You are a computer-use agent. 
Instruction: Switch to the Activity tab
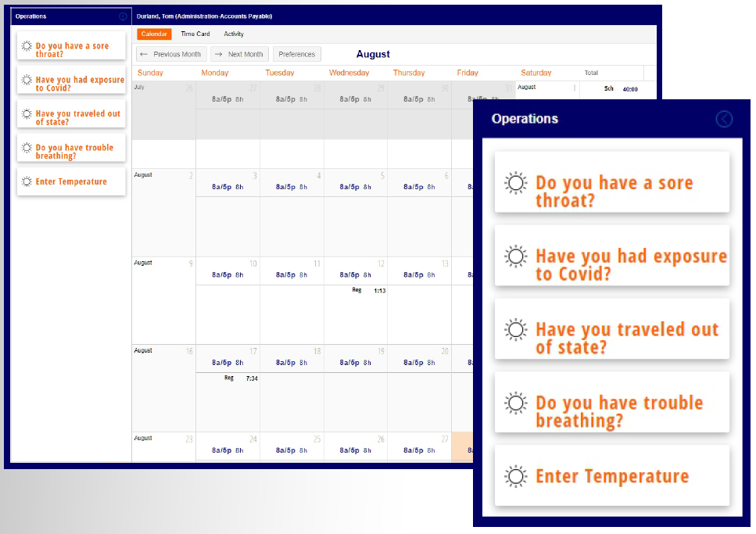pos(234,34)
